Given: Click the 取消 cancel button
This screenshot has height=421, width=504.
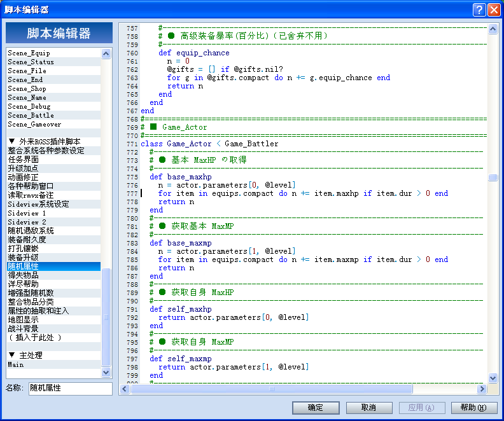Looking at the screenshot, I should [x=369, y=408].
